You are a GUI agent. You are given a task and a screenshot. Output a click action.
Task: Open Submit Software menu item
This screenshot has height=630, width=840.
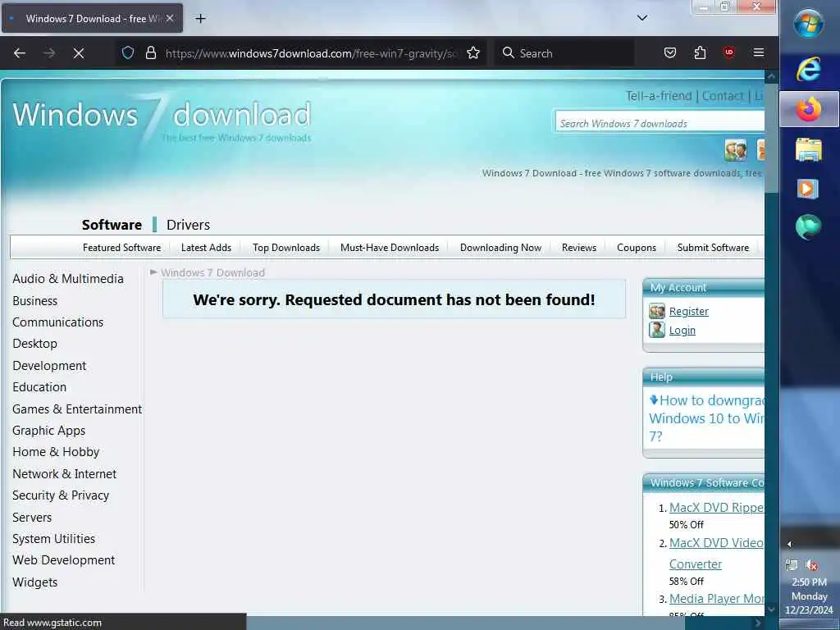tap(713, 248)
